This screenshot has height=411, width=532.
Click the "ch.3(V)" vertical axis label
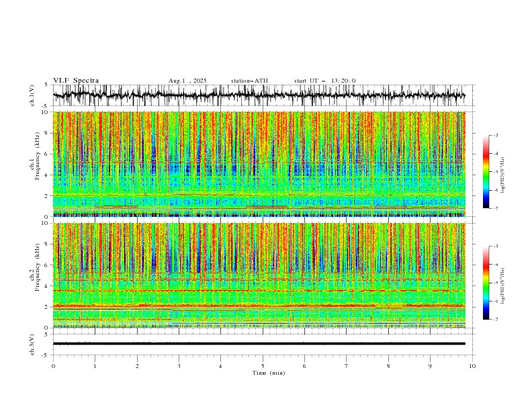(x=32, y=345)
